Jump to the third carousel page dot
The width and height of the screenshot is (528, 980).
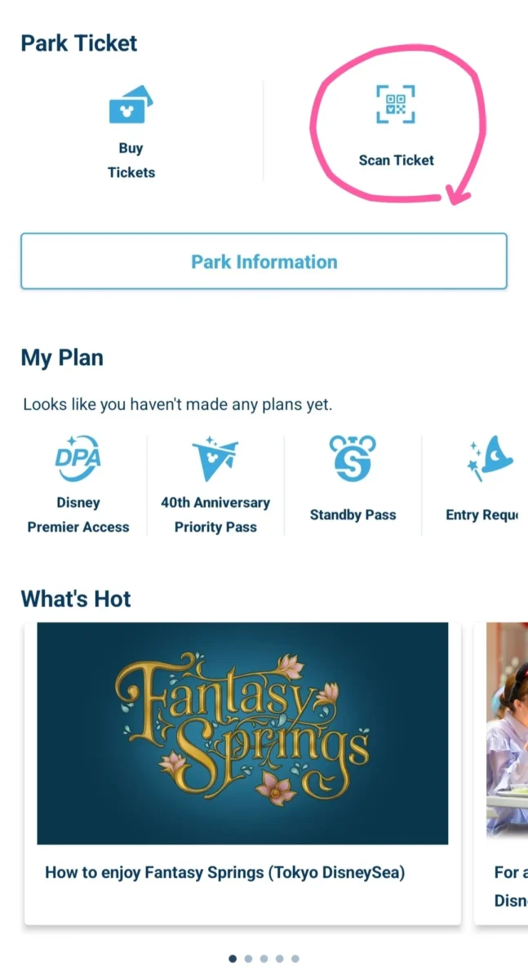coord(264,958)
